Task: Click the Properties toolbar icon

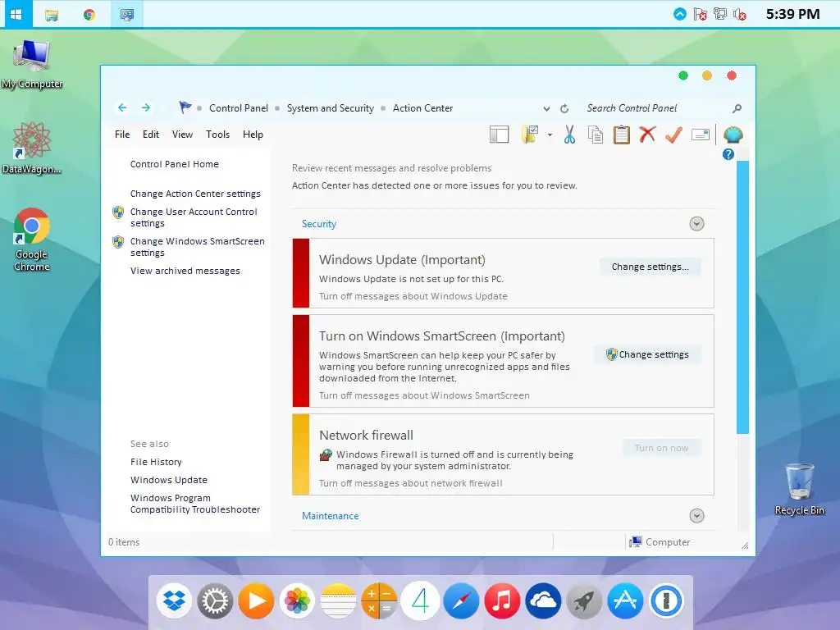Action: (x=701, y=135)
